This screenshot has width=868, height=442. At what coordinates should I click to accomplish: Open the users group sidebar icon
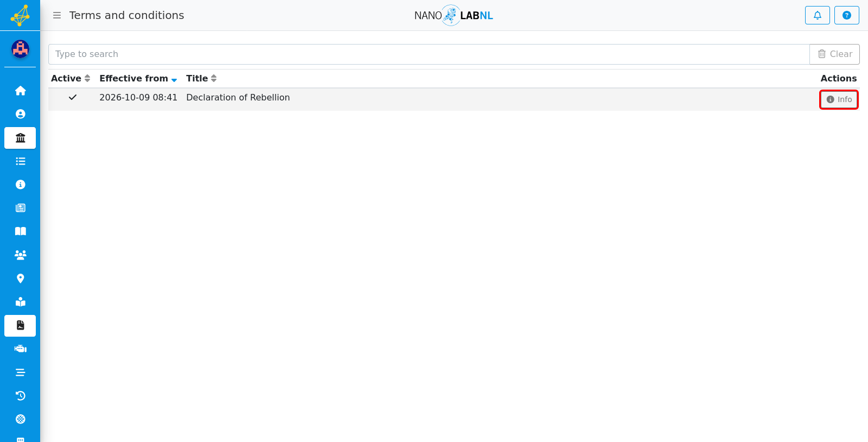[x=20, y=255]
